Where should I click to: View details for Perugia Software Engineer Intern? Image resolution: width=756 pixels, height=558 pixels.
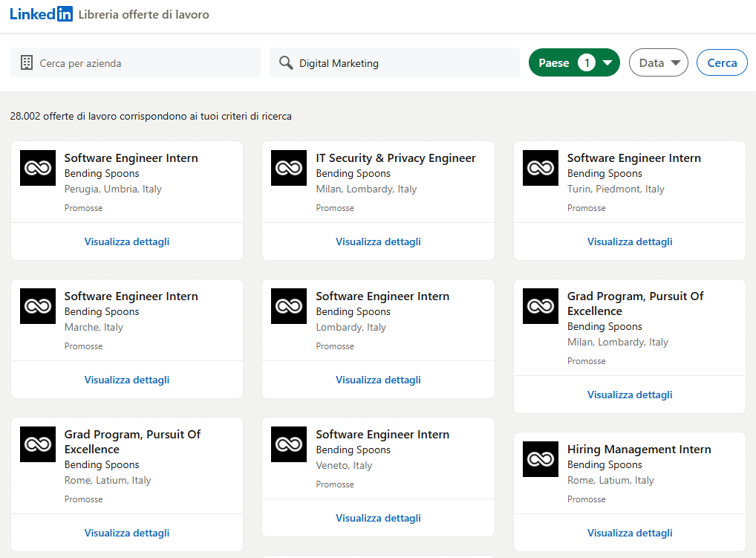tap(127, 241)
